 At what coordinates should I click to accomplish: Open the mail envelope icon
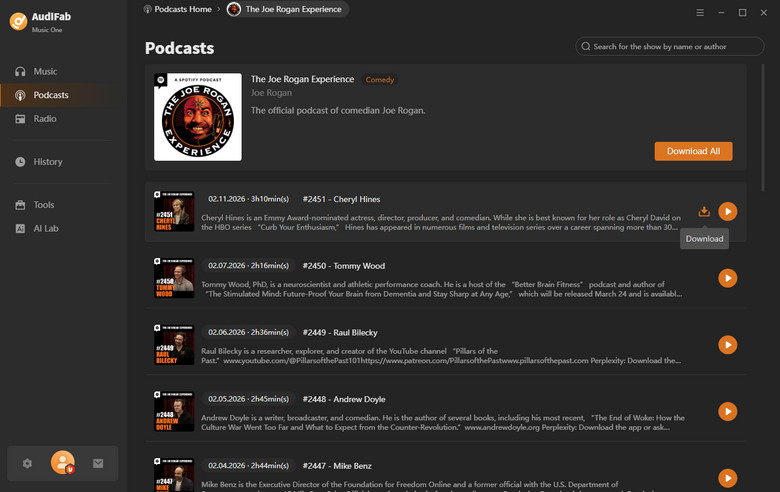point(98,464)
